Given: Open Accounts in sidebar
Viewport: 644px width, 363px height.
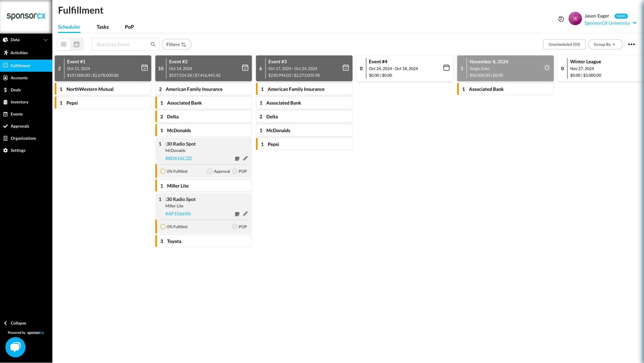Looking at the screenshot, I should [x=26, y=78].
